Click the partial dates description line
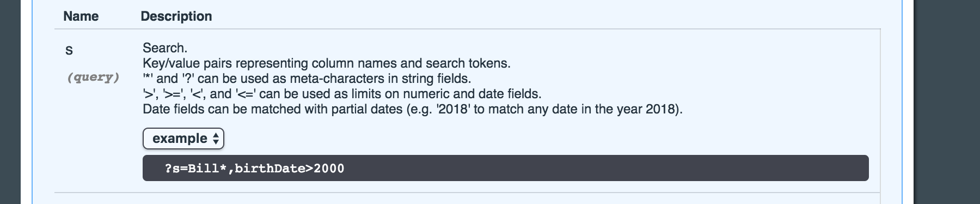980x204 pixels. point(412,109)
